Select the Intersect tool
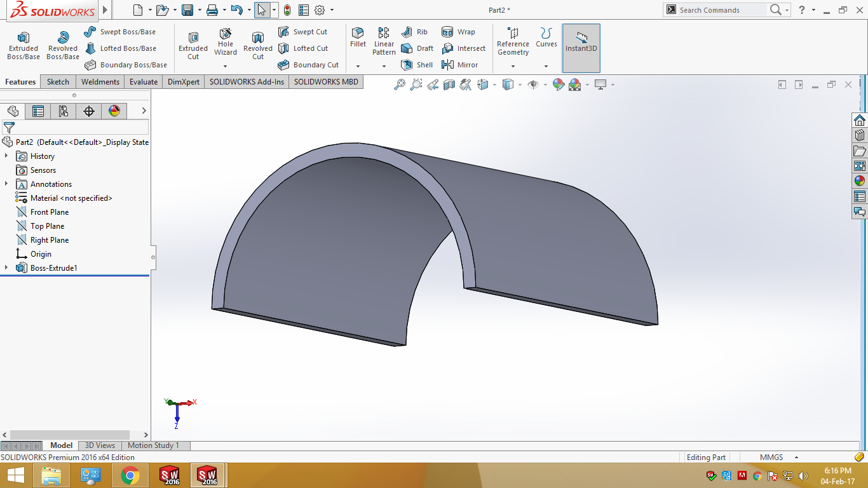 coord(463,48)
